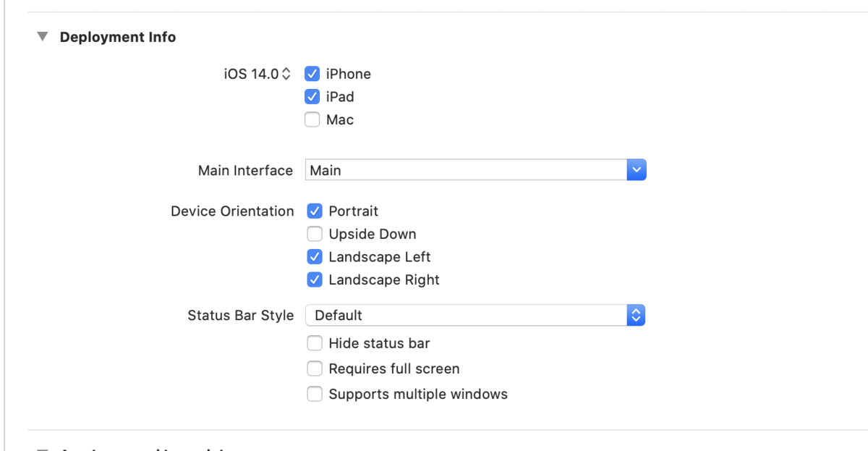
Task: Uncheck the iPad device checkbox
Action: pyautogui.click(x=312, y=97)
